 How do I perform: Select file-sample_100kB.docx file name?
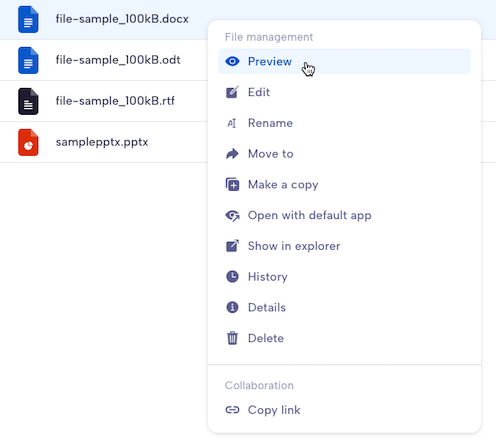coord(122,19)
